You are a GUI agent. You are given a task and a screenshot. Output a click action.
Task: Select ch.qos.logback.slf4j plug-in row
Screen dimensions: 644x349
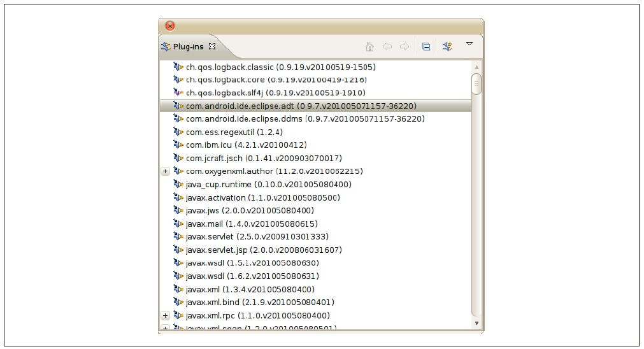[x=315, y=93]
